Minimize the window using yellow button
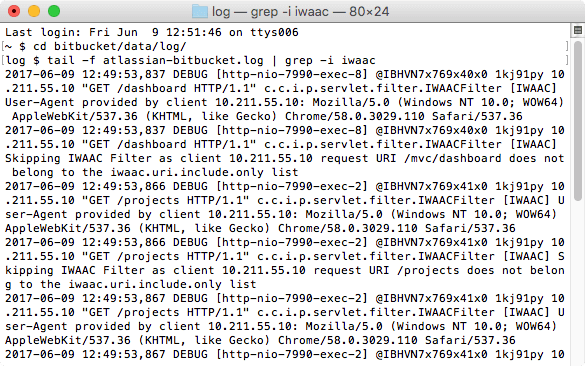 click(34, 11)
